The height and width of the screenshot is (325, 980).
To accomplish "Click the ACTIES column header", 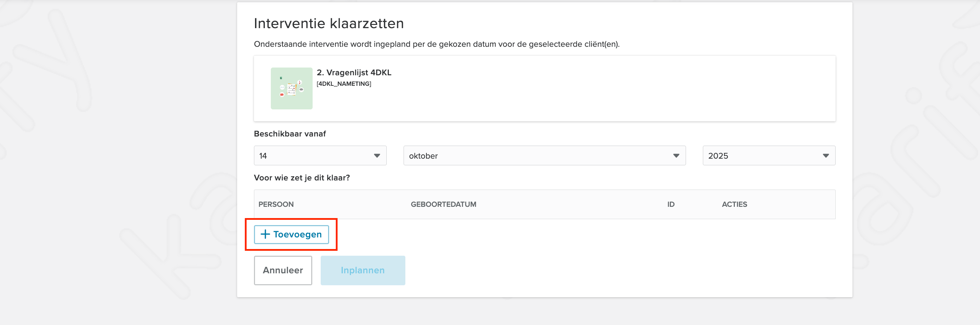I will [x=734, y=205].
